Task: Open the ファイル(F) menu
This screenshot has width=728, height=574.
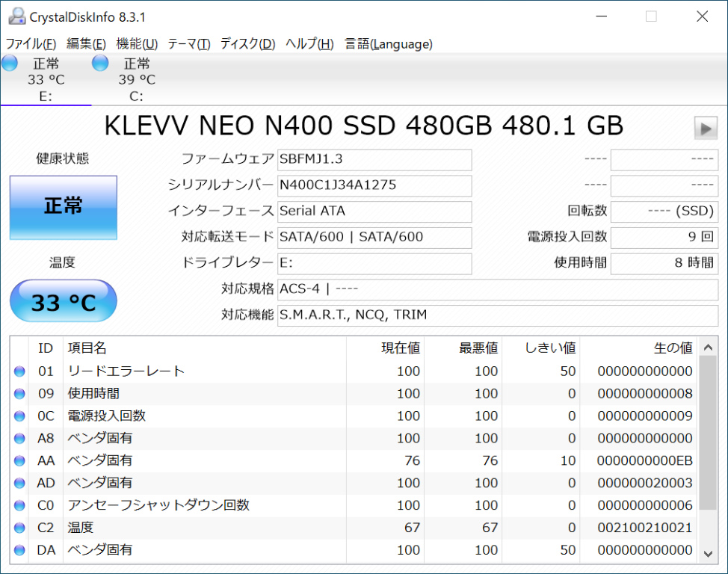Action: coord(31,43)
